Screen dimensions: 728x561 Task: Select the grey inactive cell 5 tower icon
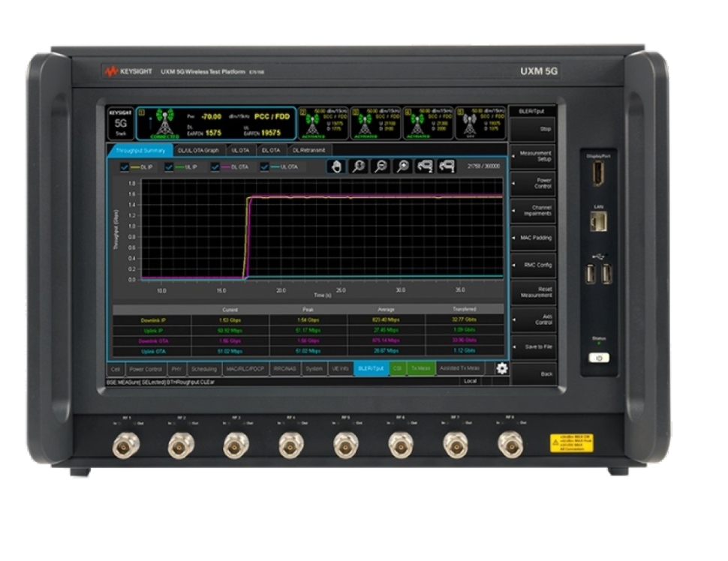pos(470,124)
